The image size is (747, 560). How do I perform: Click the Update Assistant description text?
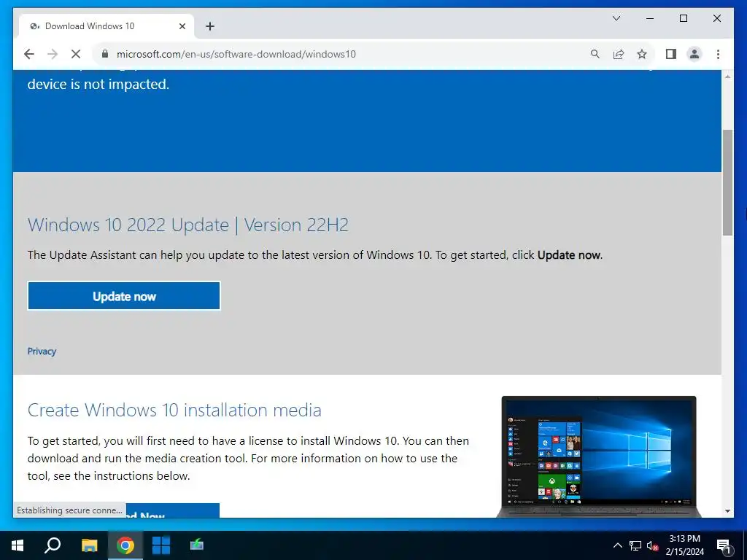(315, 255)
